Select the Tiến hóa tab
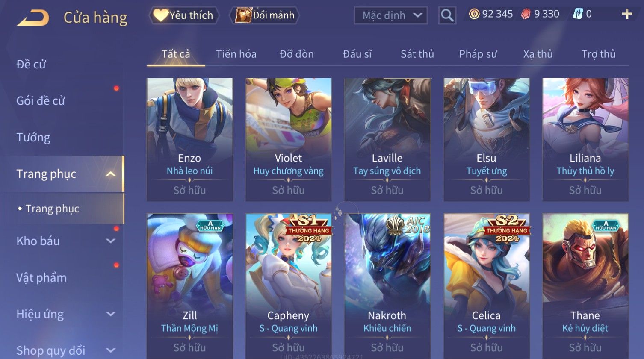The width and height of the screenshot is (644, 359). [236, 54]
